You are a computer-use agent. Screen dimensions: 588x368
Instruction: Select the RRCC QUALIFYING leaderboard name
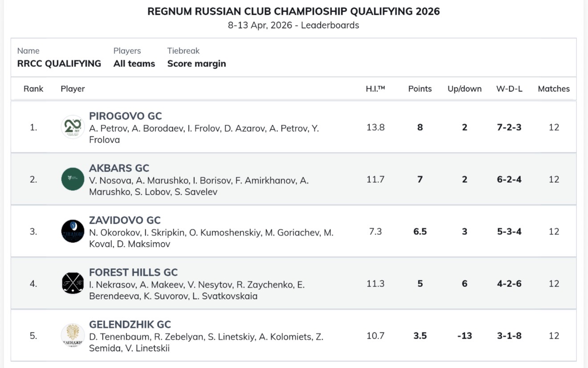(59, 64)
